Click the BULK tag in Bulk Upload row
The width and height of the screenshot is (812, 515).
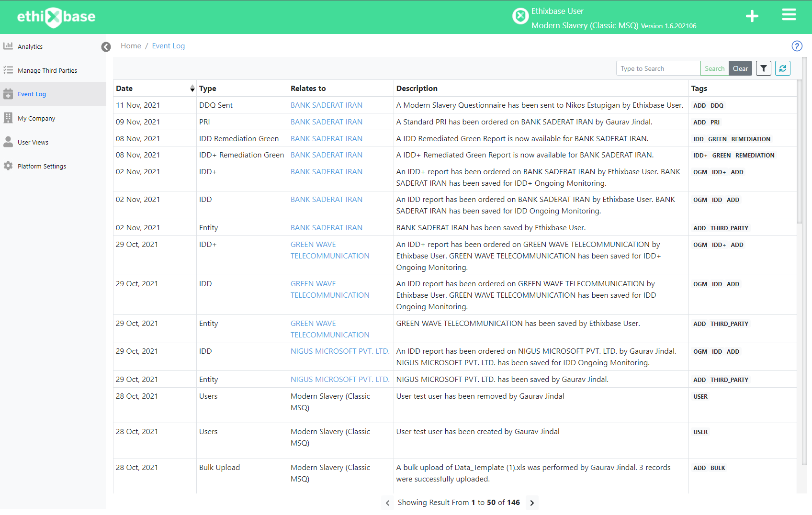[718, 468]
